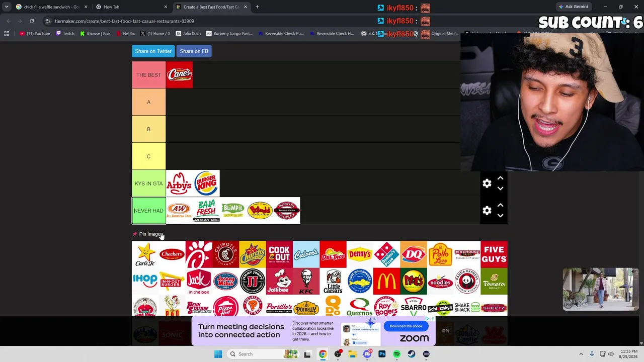This screenshot has height=362, width=644.
Task: Open a new browser tab
Action: pos(257,7)
